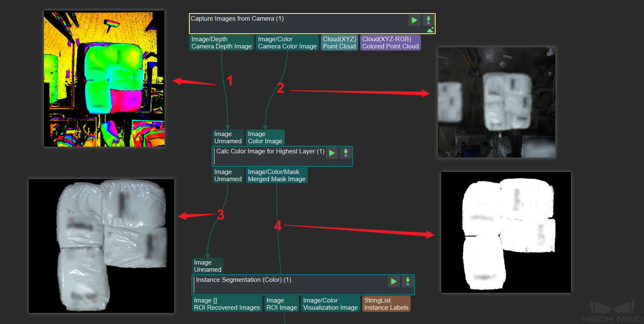Step-run the Calc Color Image node
644x324 pixels.
[x=346, y=153]
